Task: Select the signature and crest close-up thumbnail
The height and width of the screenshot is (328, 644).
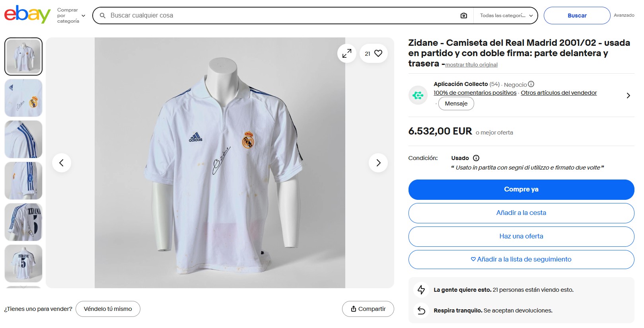Action: coord(23,98)
